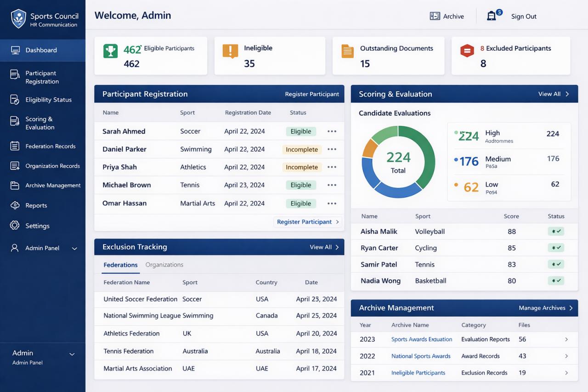
Task: Click Register Participant in the panel header
Action: [x=312, y=94]
